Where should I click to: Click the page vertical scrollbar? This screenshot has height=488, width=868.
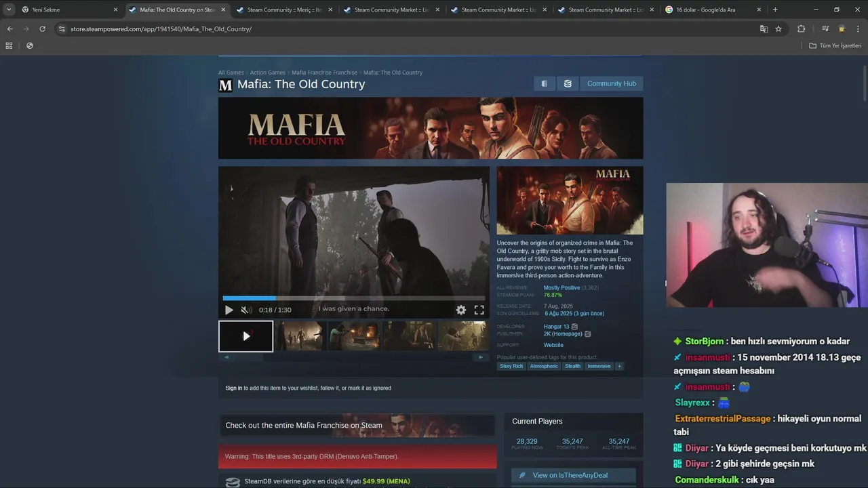(x=865, y=85)
